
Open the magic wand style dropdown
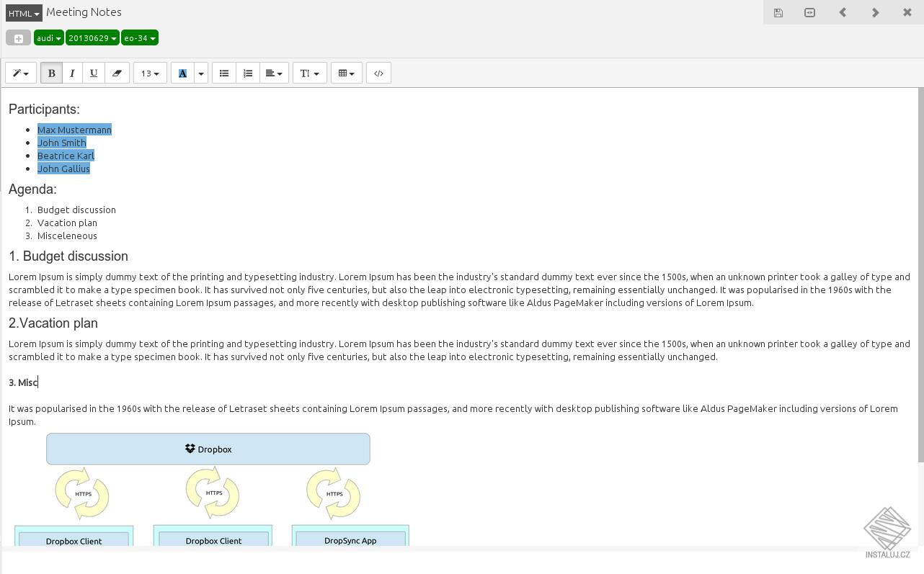tap(21, 73)
